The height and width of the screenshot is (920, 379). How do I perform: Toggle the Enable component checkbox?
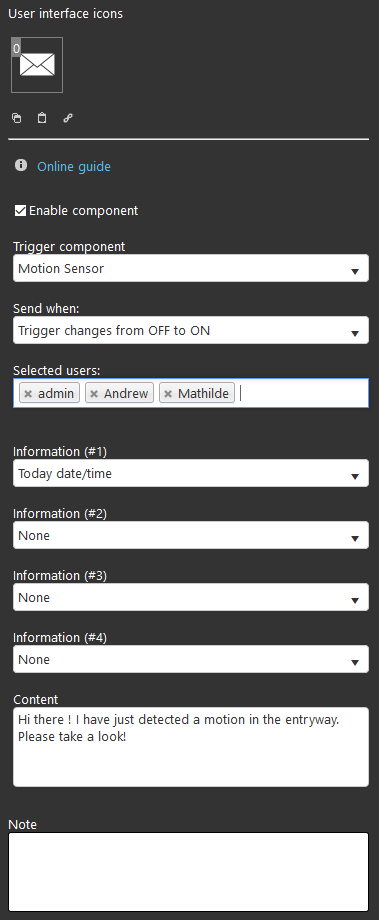[21, 211]
